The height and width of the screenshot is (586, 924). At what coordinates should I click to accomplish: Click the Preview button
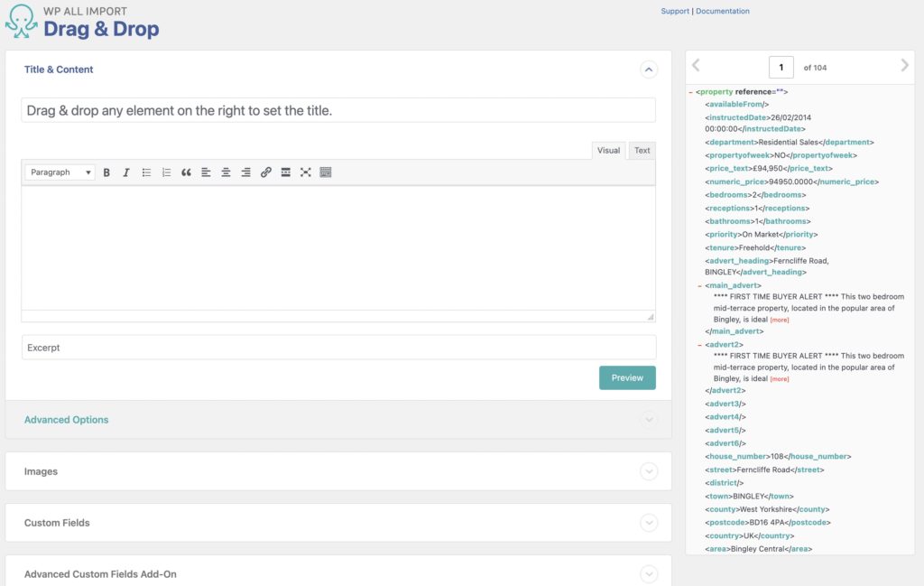(x=627, y=377)
